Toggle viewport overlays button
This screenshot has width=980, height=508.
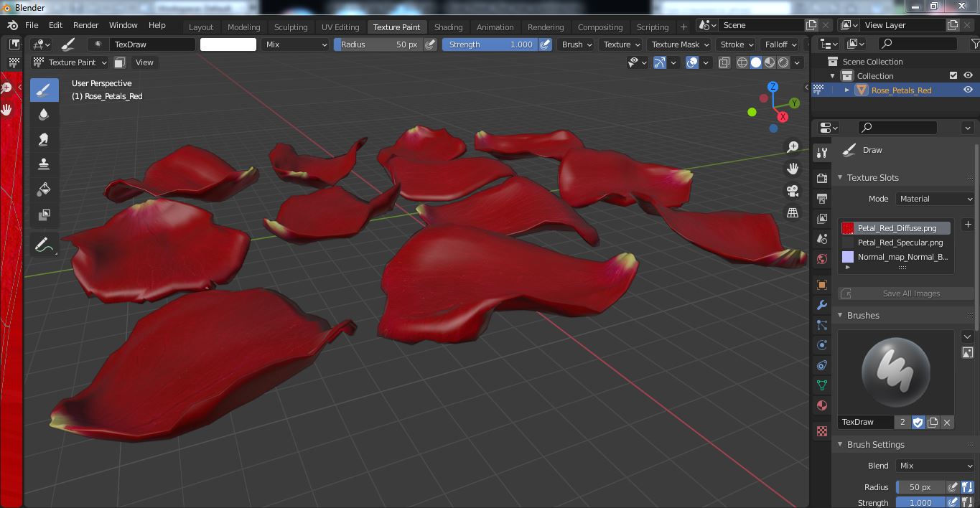692,62
